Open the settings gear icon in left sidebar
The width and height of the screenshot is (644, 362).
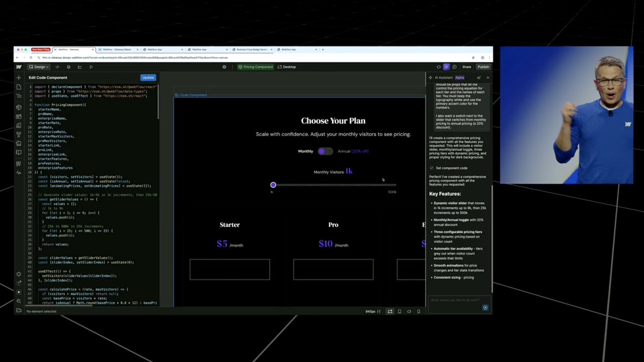click(x=19, y=274)
